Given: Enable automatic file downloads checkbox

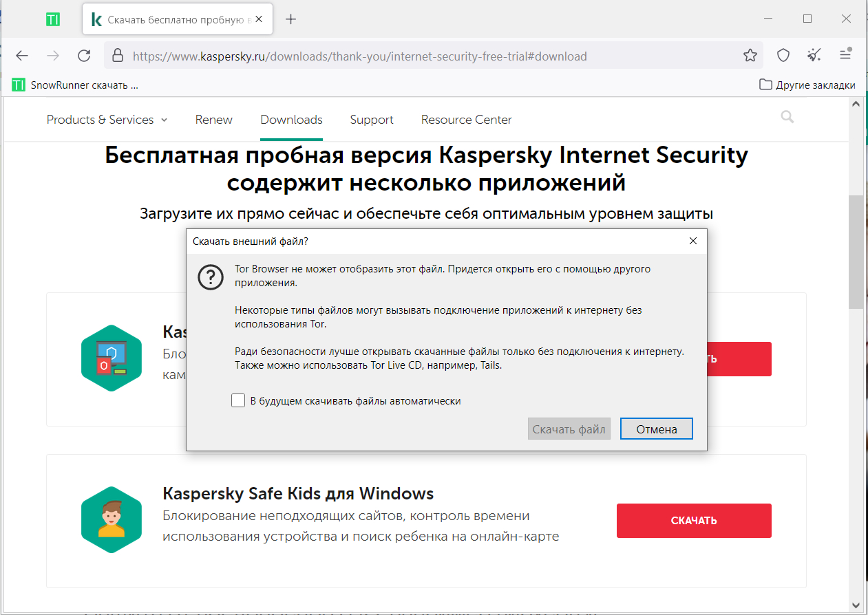Looking at the screenshot, I should (x=239, y=400).
